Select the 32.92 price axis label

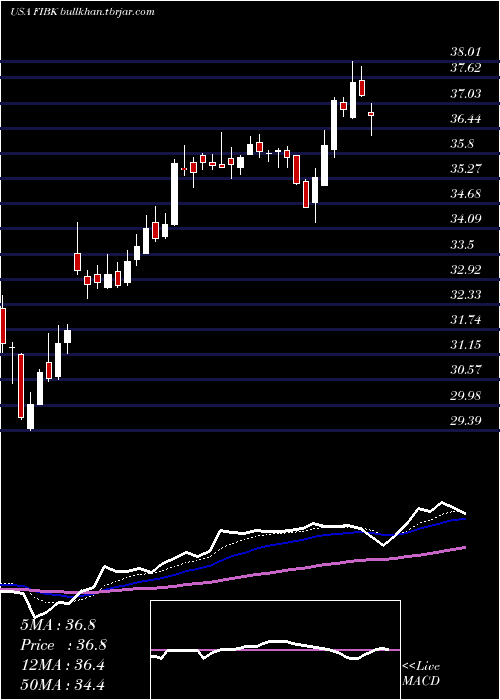466,270
